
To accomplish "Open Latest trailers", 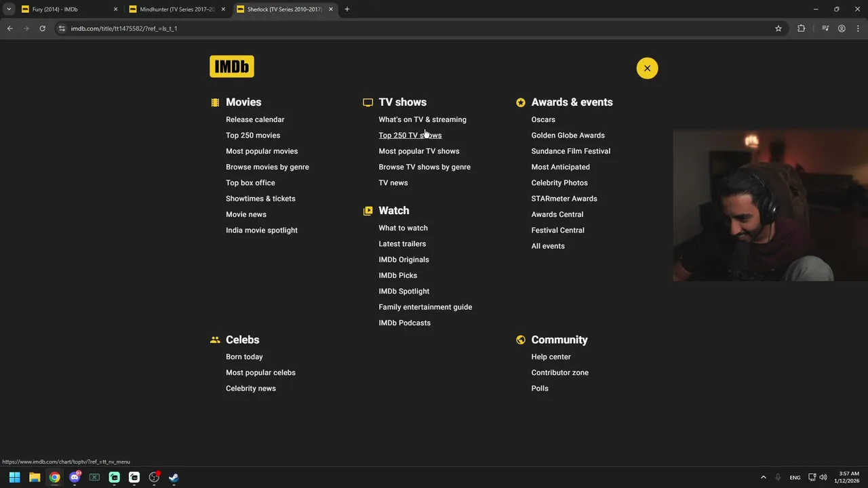I will pos(402,243).
